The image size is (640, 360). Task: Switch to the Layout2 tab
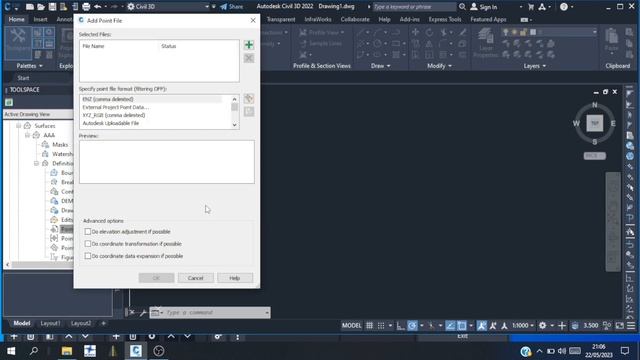point(81,323)
